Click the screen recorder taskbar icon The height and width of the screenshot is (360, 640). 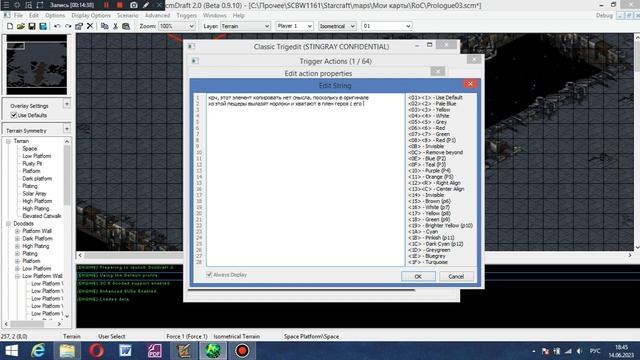click(x=242, y=351)
